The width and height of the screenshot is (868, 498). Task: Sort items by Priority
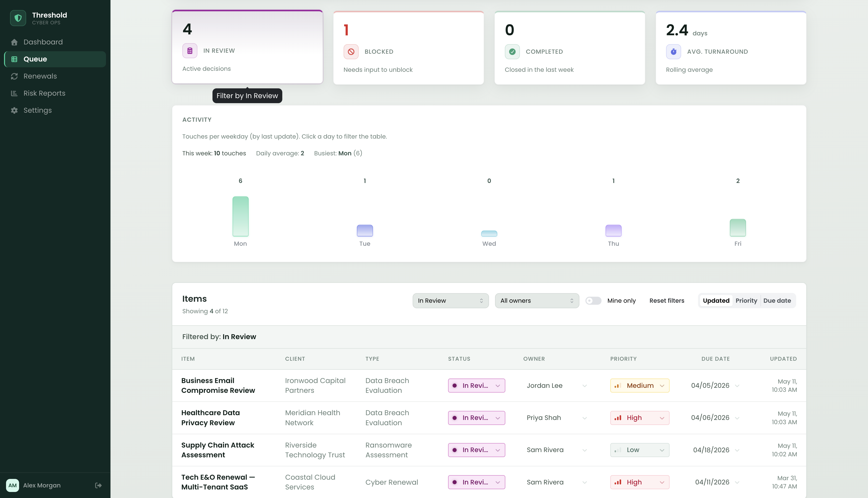click(746, 301)
